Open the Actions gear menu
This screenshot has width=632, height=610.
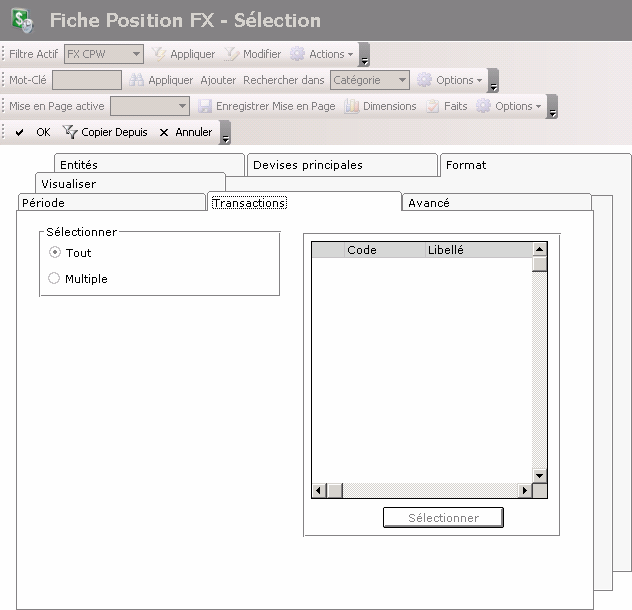coord(298,54)
